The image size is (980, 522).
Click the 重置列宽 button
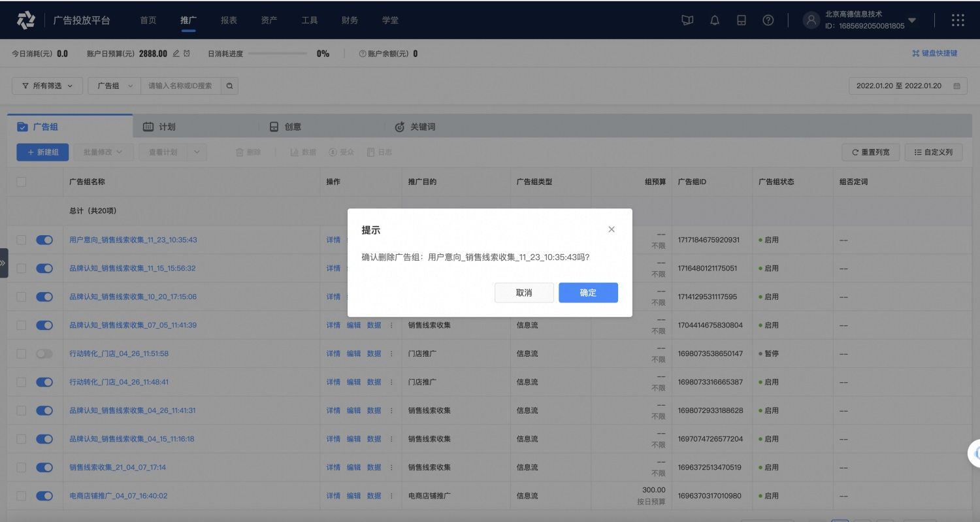pyautogui.click(x=871, y=152)
